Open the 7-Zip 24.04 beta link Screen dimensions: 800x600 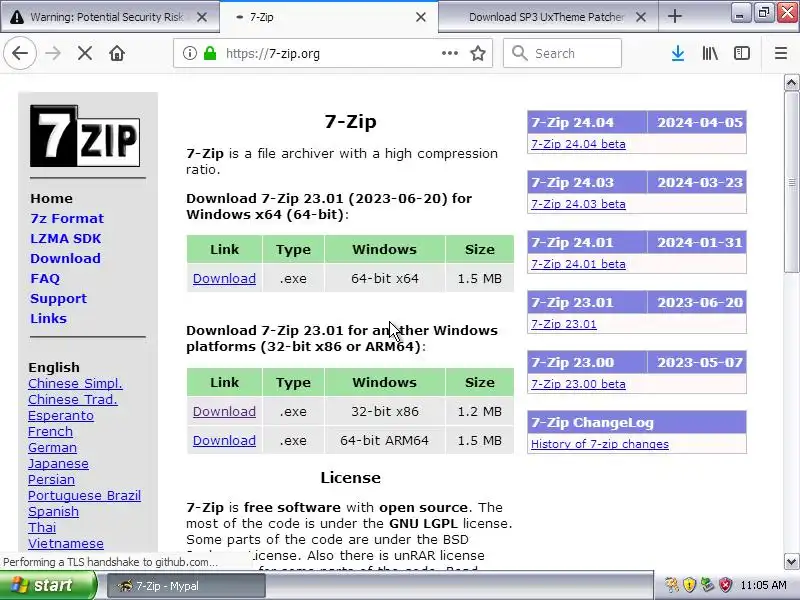tap(578, 144)
